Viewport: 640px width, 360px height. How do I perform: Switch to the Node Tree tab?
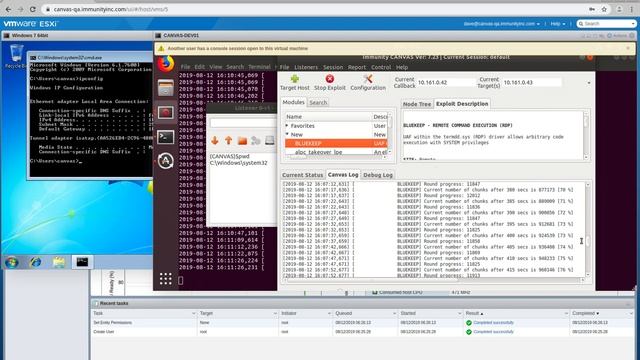tap(417, 104)
